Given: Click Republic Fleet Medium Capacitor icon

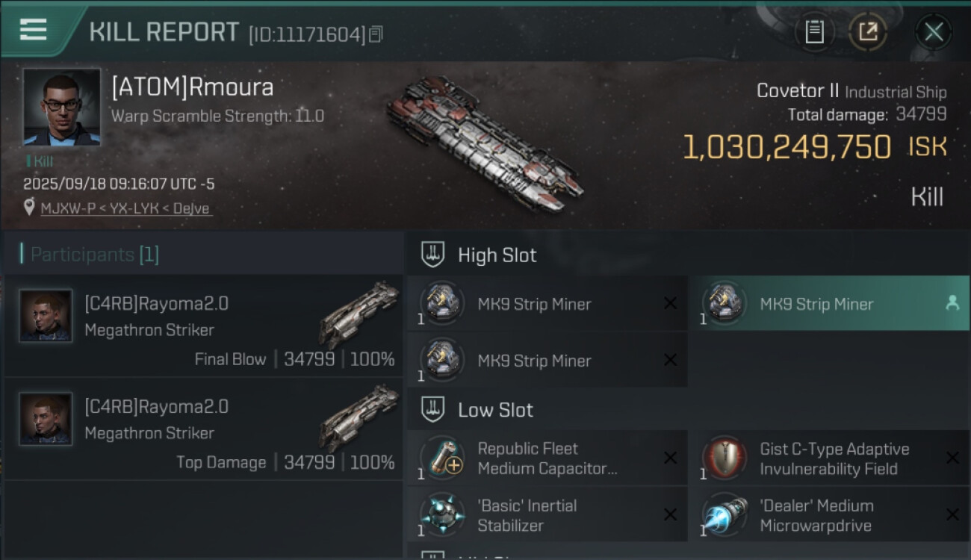Looking at the screenshot, I should pyautogui.click(x=442, y=458).
